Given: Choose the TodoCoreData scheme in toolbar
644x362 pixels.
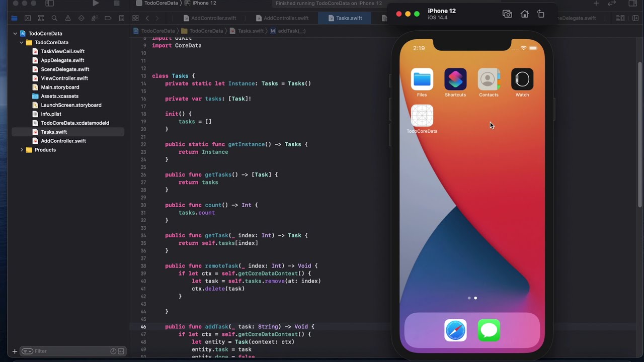Looking at the screenshot, I should (157, 3).
